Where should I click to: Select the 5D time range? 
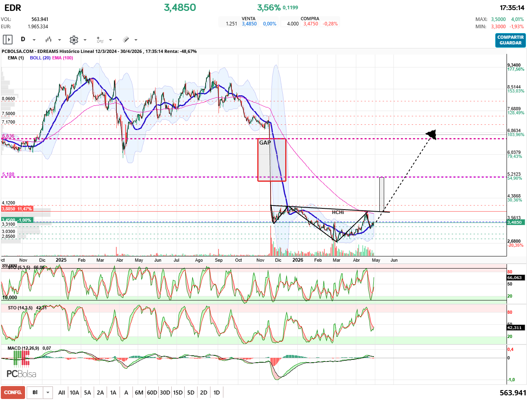click(191, 393)
